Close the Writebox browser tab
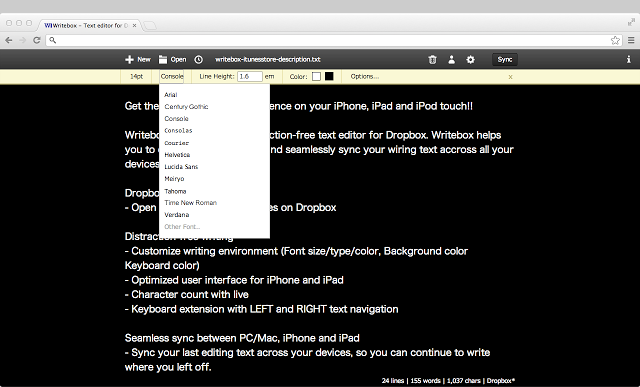Viewport: 640px width, 387px height. [x=134, y=25]
